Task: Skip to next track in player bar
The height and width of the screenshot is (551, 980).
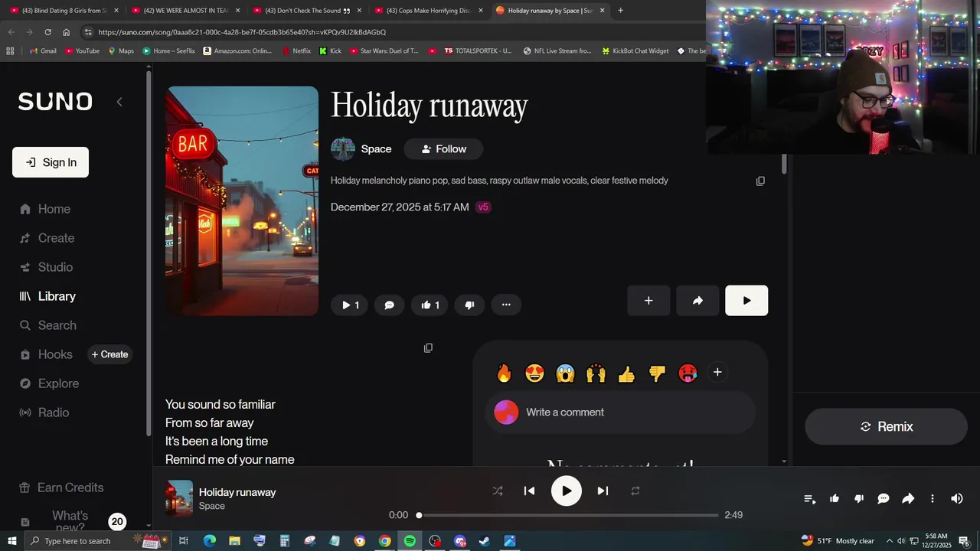Action: coord(603,491)
